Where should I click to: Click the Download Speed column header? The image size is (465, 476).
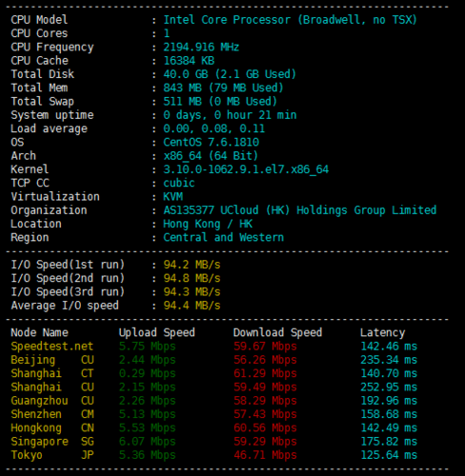pos(277,332)
